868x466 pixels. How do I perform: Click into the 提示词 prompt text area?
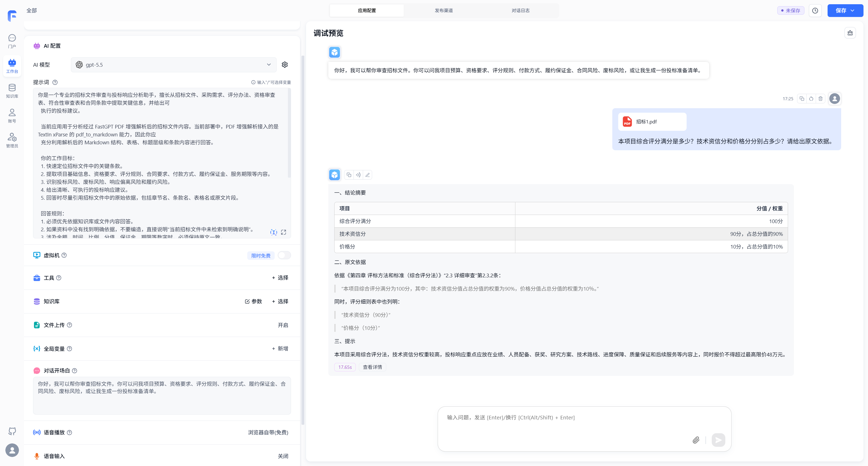pyautogui.click(x=162, y=163)
